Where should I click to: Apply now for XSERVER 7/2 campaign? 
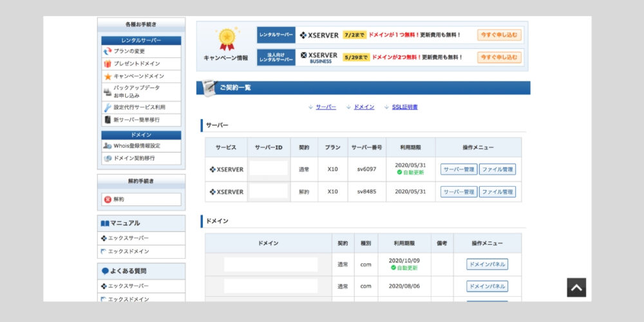pos(499,35)
